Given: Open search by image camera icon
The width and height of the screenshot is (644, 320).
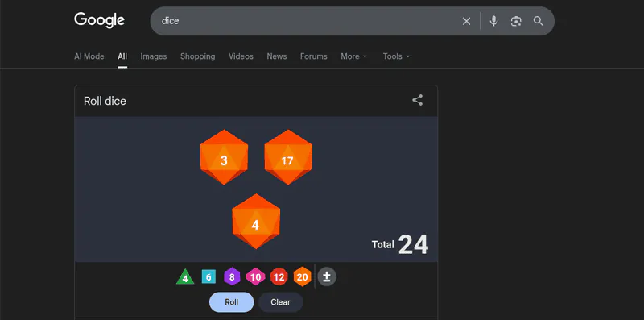Looking at the screenshot, I should [516, 21].
